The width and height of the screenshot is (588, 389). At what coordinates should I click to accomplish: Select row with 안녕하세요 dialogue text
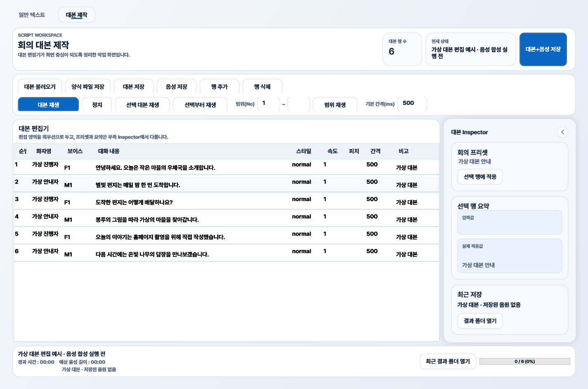(x=155, y=168)
